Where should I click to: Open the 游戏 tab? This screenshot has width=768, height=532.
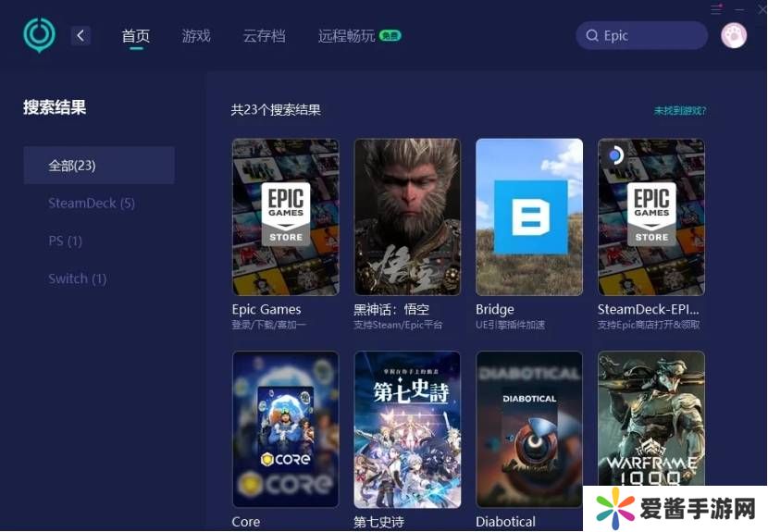click(x=196, y=36)
